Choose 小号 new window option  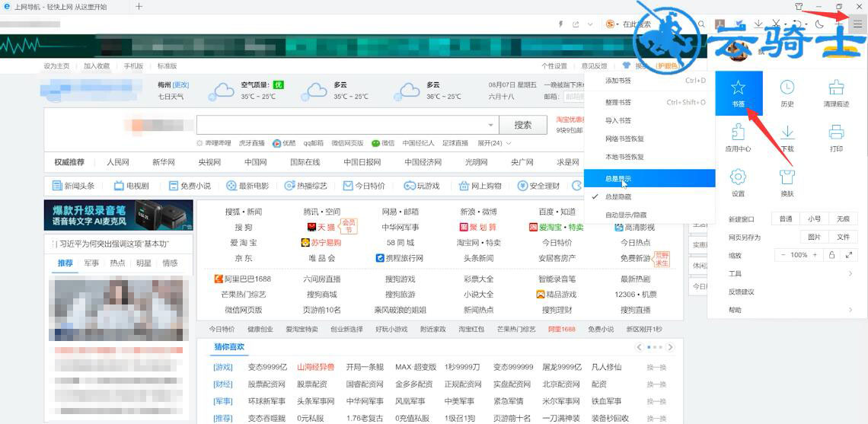point(814,218)
